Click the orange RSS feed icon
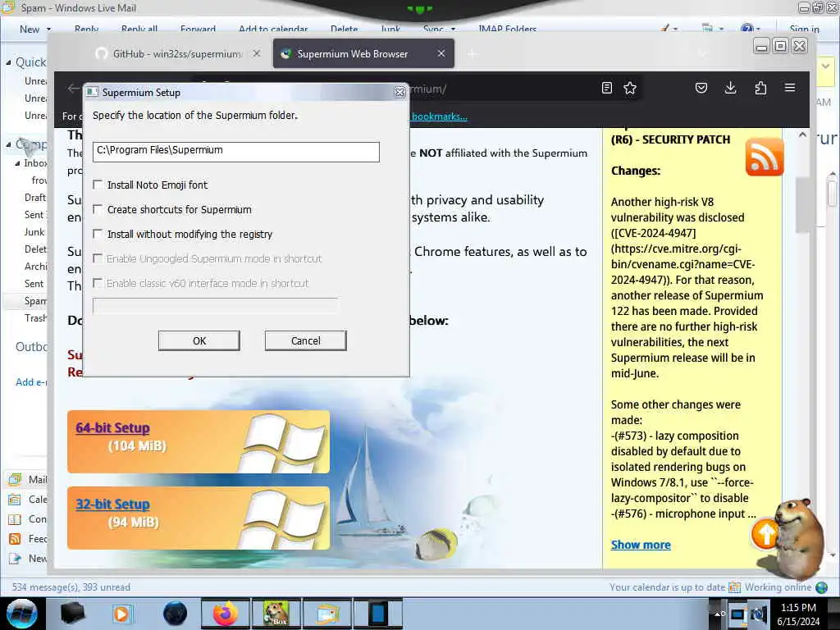Screen dimensions: 840x630 [x=765, y=157]
